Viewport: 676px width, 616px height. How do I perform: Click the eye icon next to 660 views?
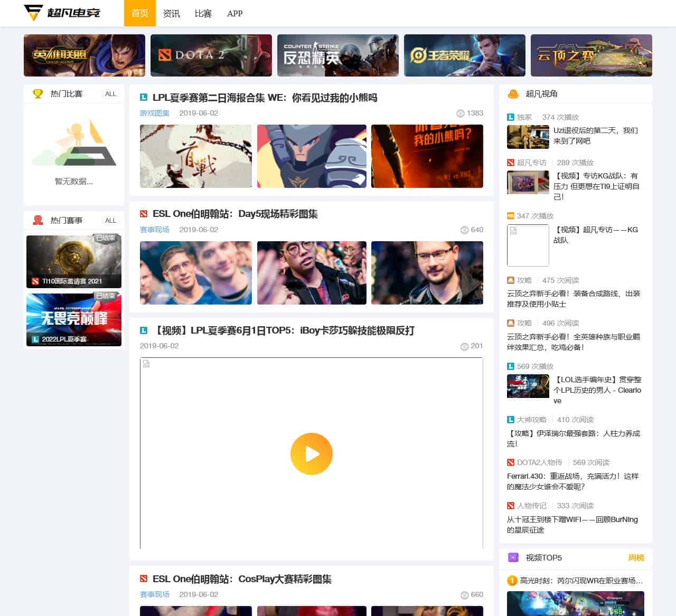(464, 595)
